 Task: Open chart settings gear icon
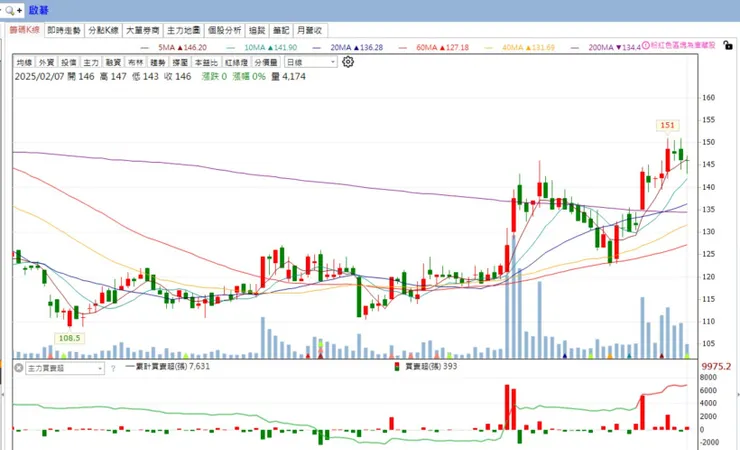coord(348,62)
